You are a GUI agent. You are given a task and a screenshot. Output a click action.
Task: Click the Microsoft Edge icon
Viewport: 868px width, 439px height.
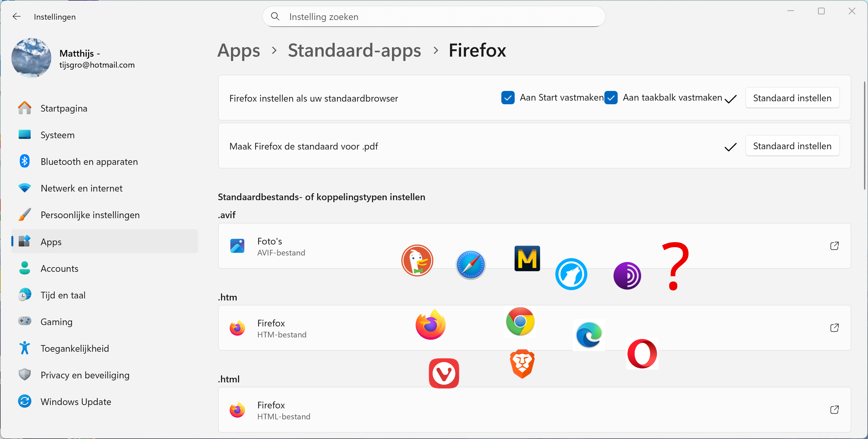click(x=589, y=335)
